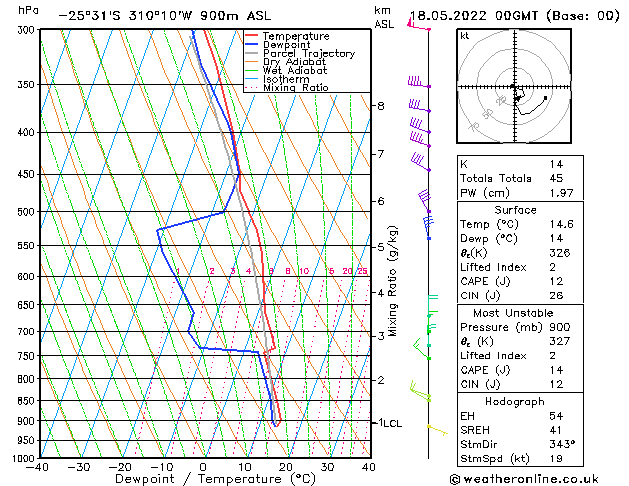
Task: Click the Dewp (°C) row label
Action: (x=489, y=239)
